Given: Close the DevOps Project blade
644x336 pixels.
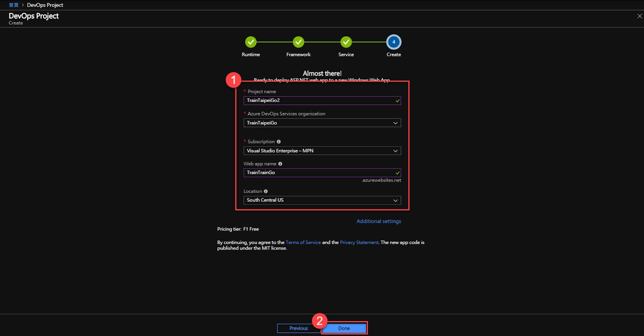Looking at the screenshot, I should [640, 16].
